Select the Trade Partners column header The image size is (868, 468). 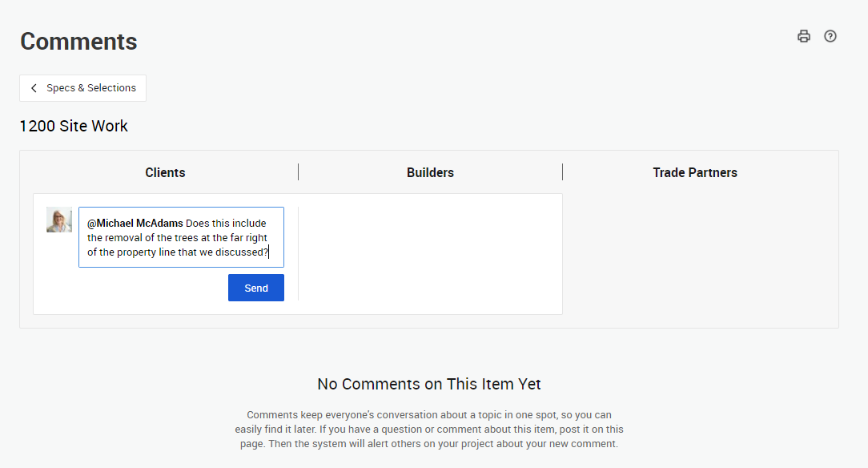(x=694, y=172)
